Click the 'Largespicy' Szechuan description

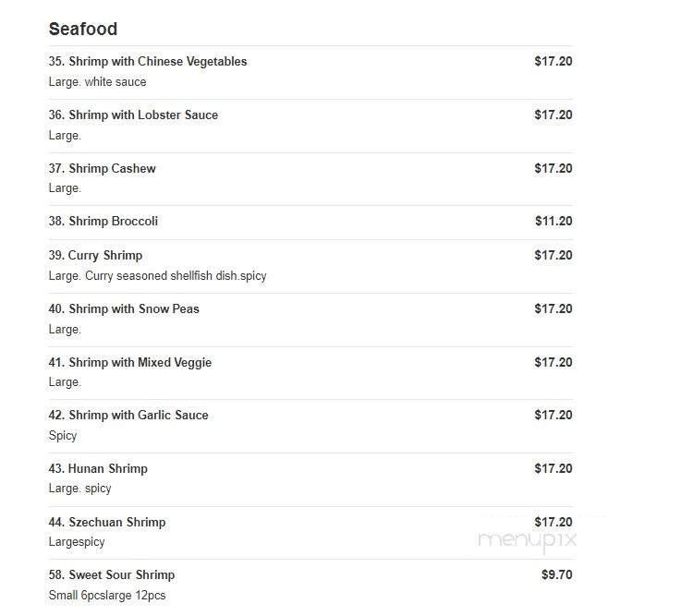click(77, 542)
